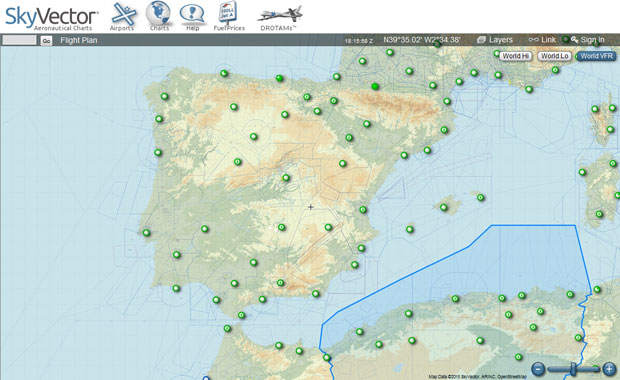Click the zoom in plus button
The image size is (620, 380).
tap(609, 369)
